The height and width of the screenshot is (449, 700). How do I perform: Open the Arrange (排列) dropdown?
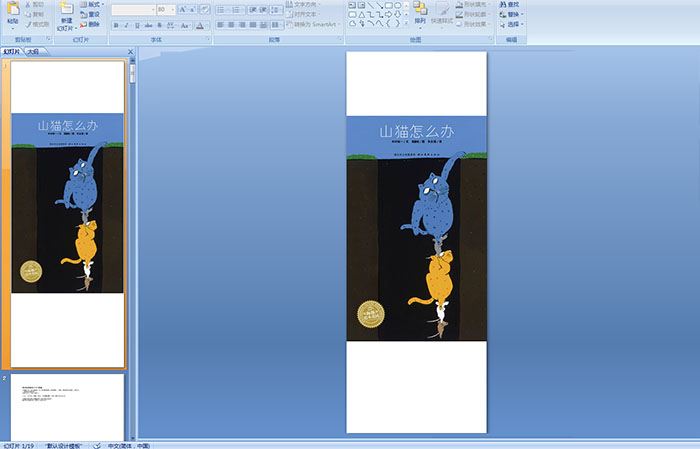click(420, 14)
